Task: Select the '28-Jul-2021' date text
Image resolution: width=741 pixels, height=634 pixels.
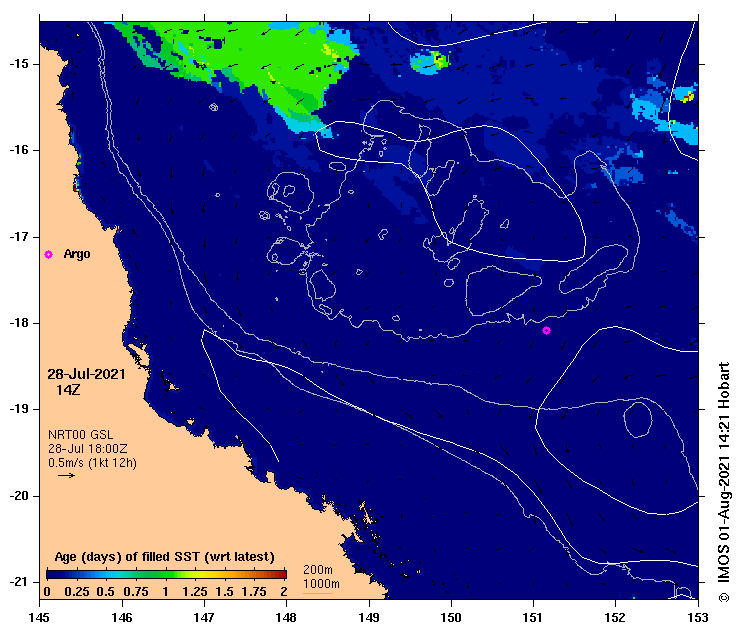Action: pyautogui.click(x=86, y=374)
